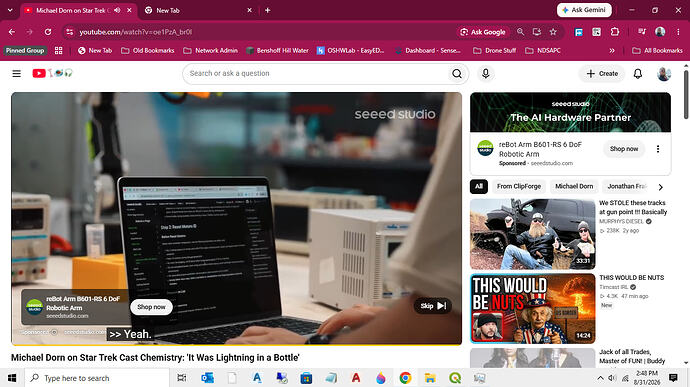Open the All Bookmarks folder
Viewport: 690px width, 387px height.
point(657,51)
